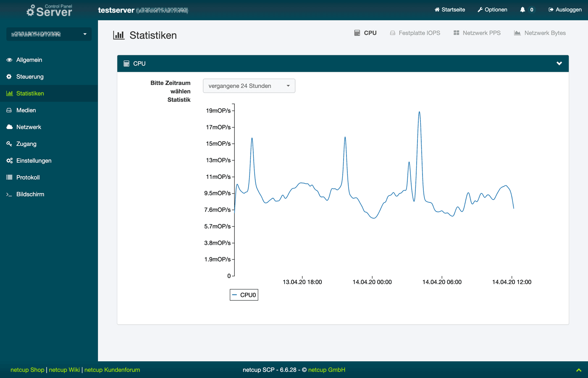588x378 pixels.
Task: Open the server selector dropdown in sidebar
Action: point(49,34)
